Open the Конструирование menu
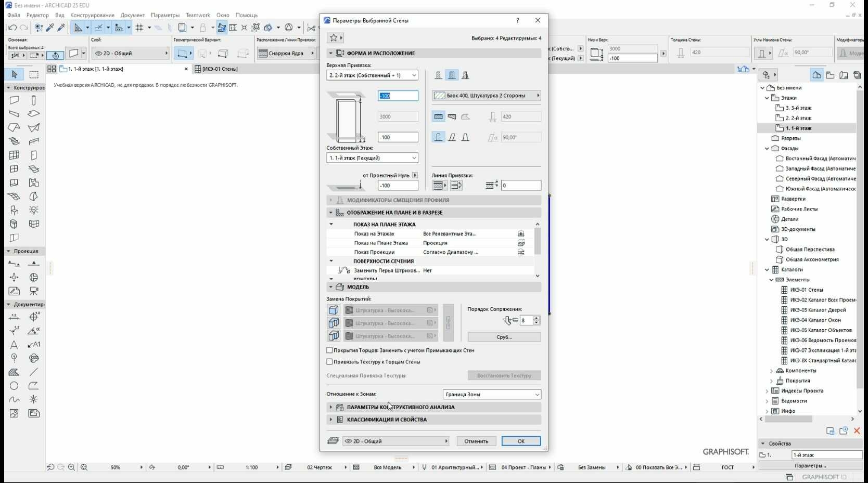Viewport: 868px width, 483px height. (92, 15)
